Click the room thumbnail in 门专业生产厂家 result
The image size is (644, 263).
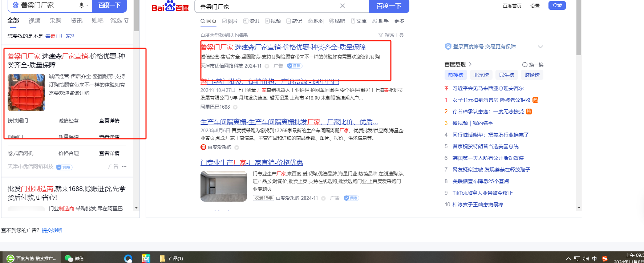point(224,186)
